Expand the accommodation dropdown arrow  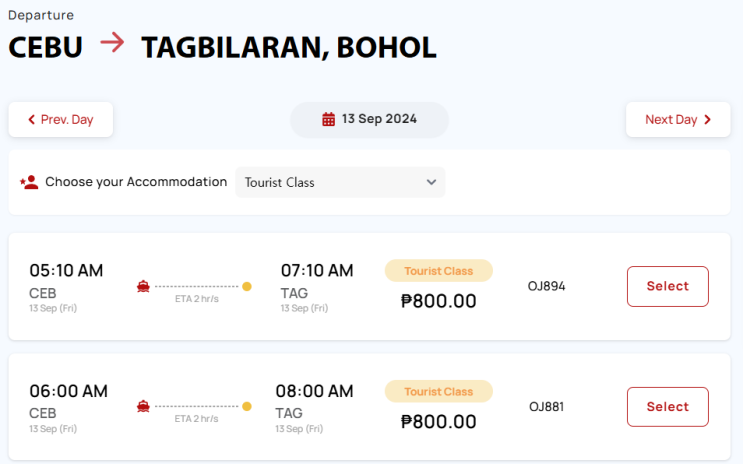click(x=431, y=182)
